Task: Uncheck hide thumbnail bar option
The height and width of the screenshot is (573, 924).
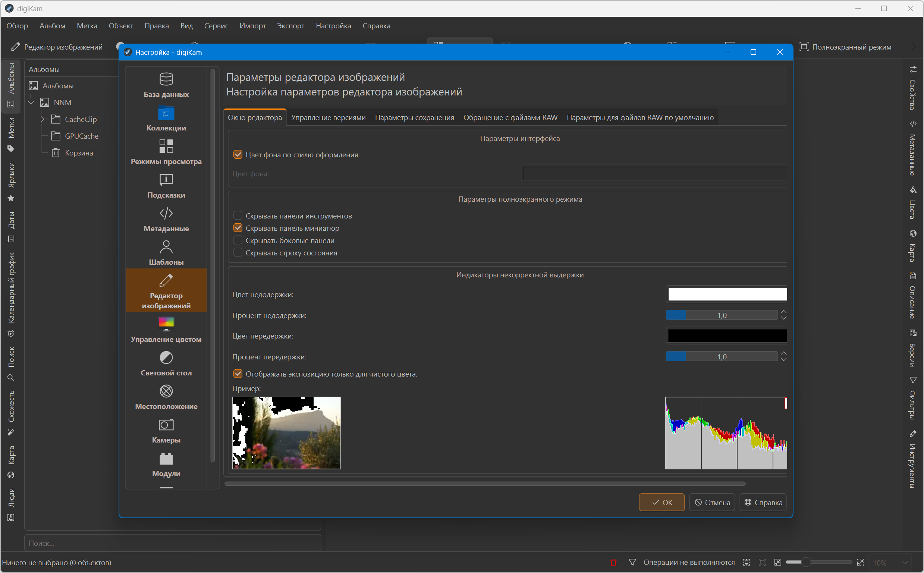Action: tap(238, 228)
